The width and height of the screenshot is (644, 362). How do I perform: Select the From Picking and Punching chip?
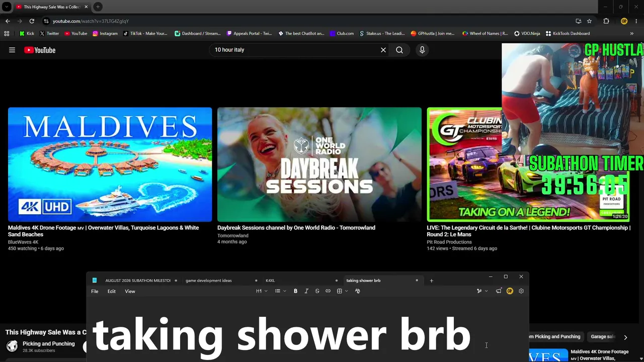(x=556, y=337)
